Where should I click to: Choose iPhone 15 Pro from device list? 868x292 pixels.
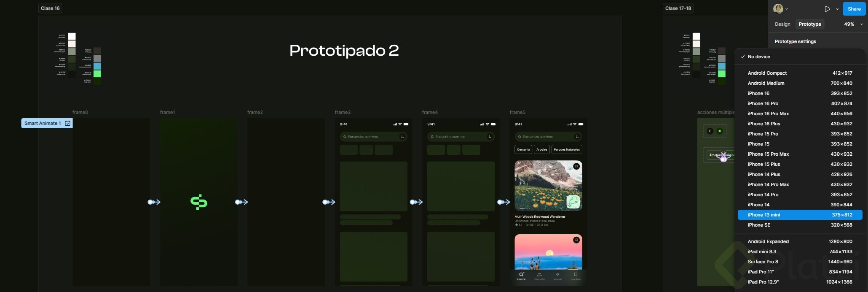point(800,134)
